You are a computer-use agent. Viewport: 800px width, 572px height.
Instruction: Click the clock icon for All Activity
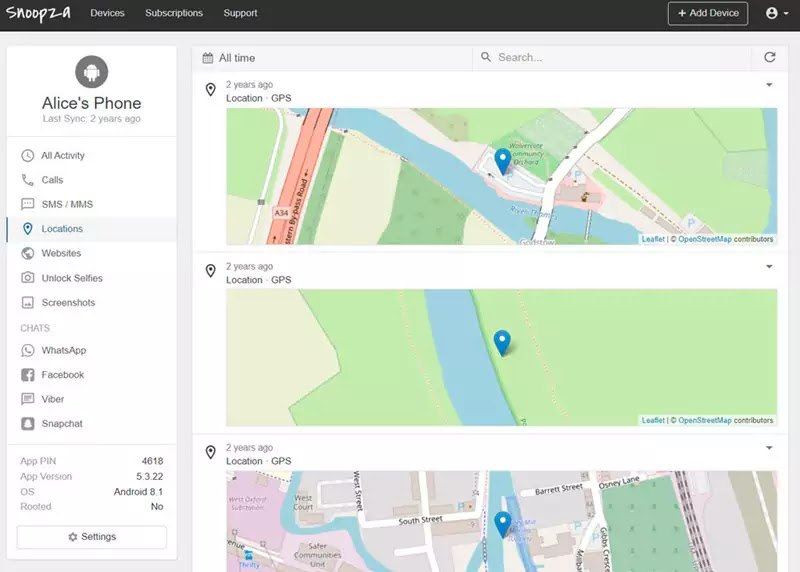coord(28,156)
